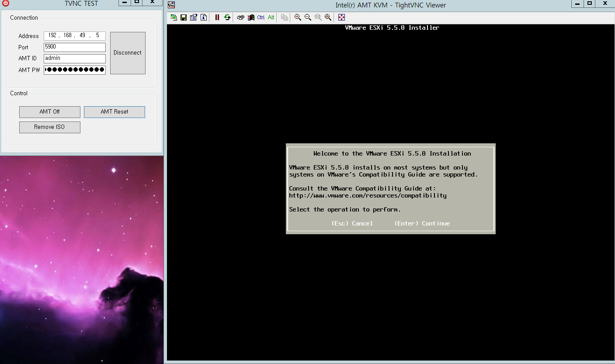Click the 'VMware ESXi 5.5.0 Installer' heading
The width and height of the screenshot is (615, 364).
click(392, 28)
